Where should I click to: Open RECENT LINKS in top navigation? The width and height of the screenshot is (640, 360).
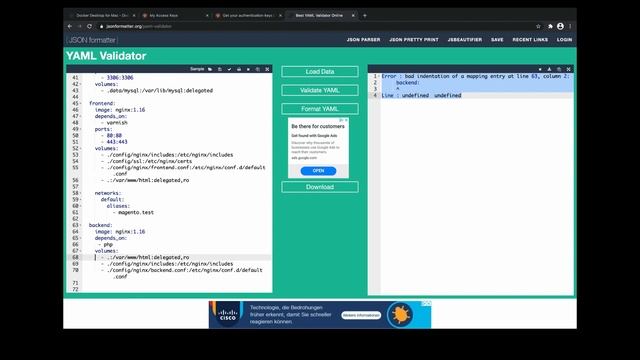(x=530, y=40)
